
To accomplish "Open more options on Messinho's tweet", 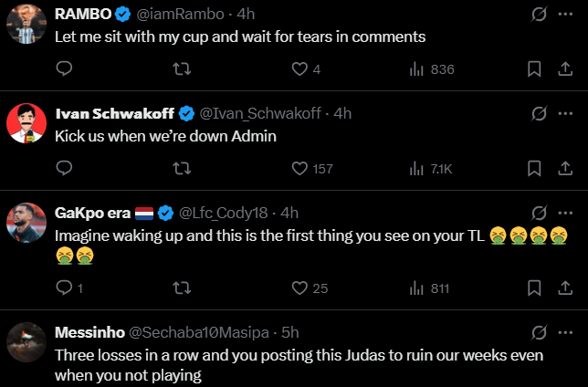I will point(565,332).
